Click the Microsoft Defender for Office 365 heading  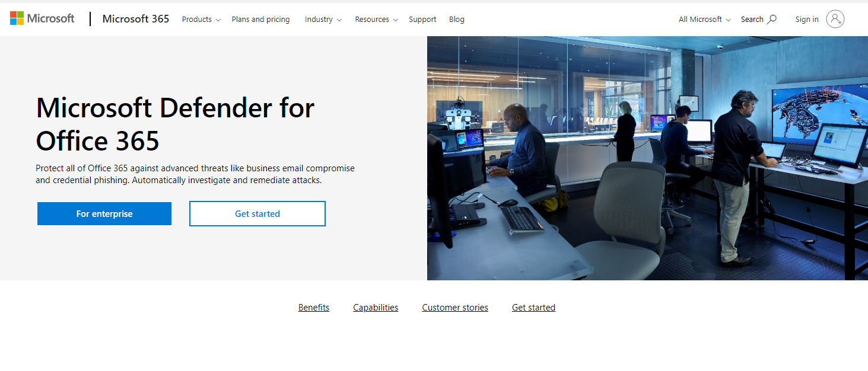coord(175,124)
